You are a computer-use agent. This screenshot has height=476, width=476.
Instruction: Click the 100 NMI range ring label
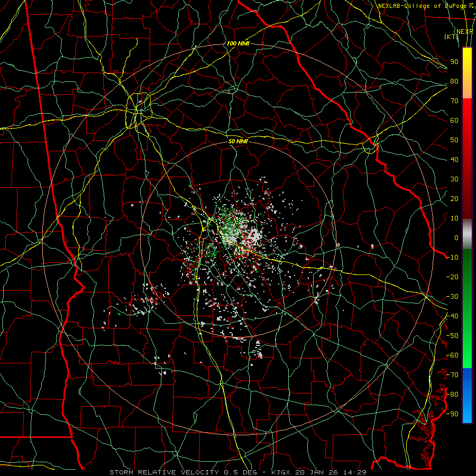click(238, 43)
